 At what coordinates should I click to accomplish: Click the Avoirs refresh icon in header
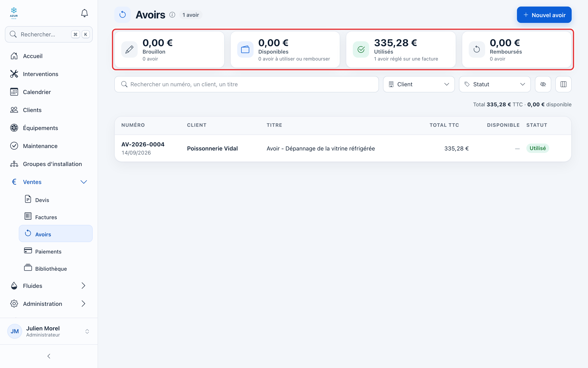coord(122,15)
